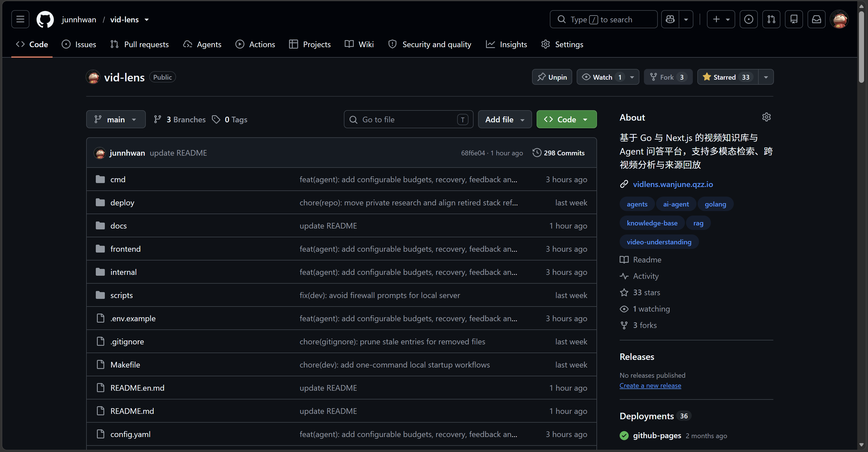This screenshot has width=868, height=452.
Task: Open the Settings tab
Action: (x=562, y=44)
